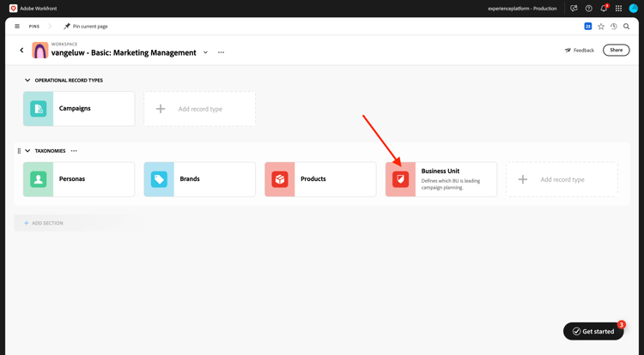Click the Share button
Screen dimensions: 644x355
point(616,50)
